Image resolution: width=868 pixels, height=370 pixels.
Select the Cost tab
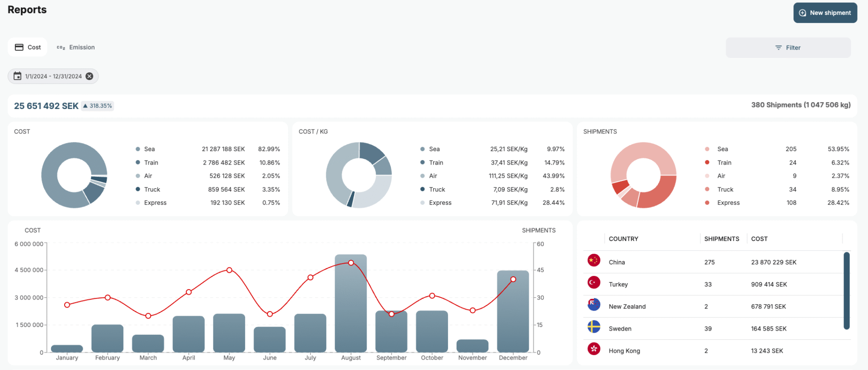(x=28, y=47)
